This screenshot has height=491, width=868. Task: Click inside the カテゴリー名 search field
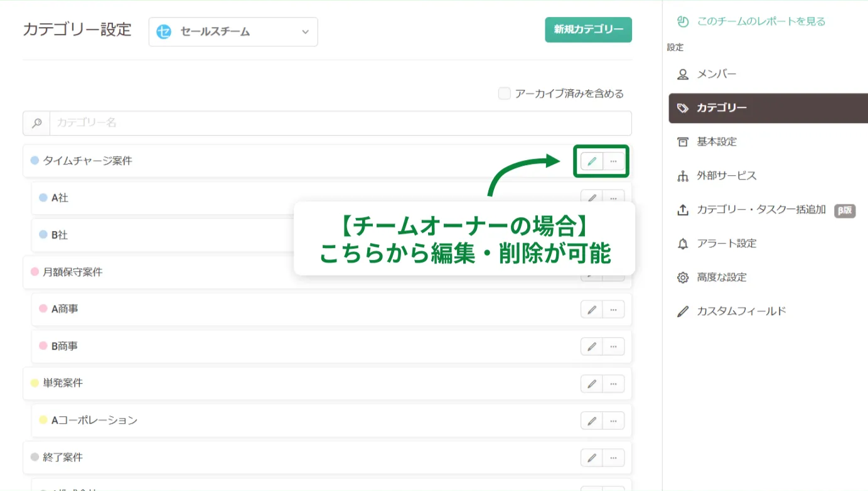click(x=251, y=123)
